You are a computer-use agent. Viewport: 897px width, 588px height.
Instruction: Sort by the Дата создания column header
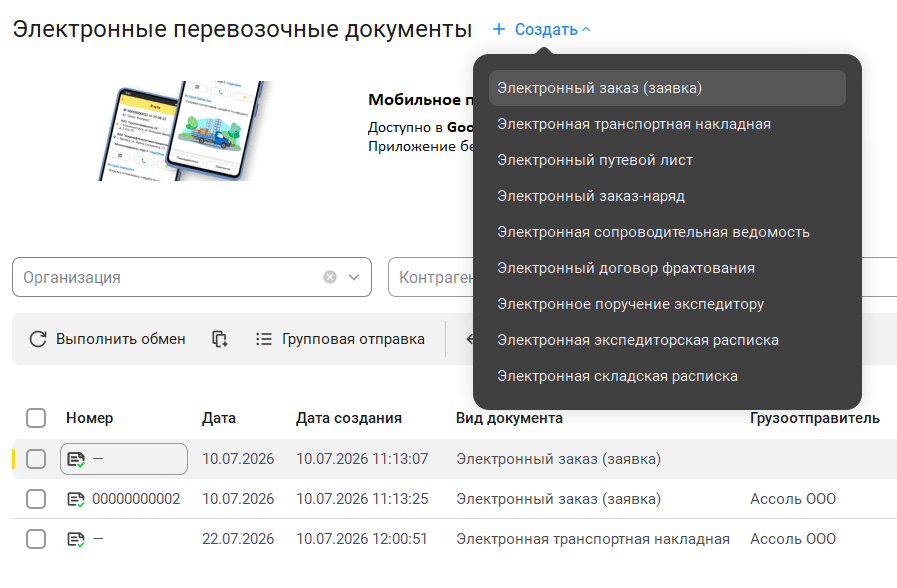pos(349,418)
